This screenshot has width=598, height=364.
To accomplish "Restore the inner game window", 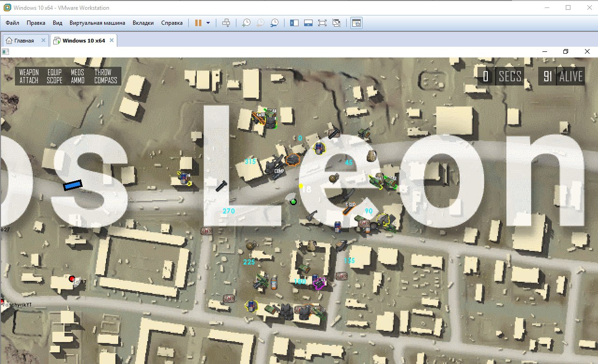I will (x=566, y=51).
